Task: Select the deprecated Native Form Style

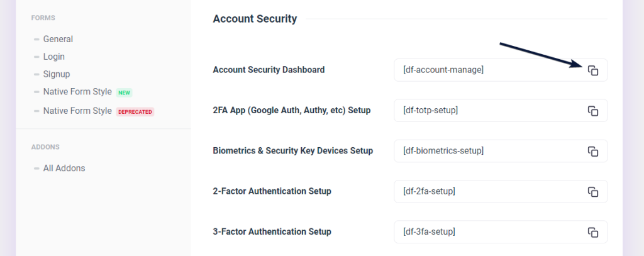Action: coord(77,111)
